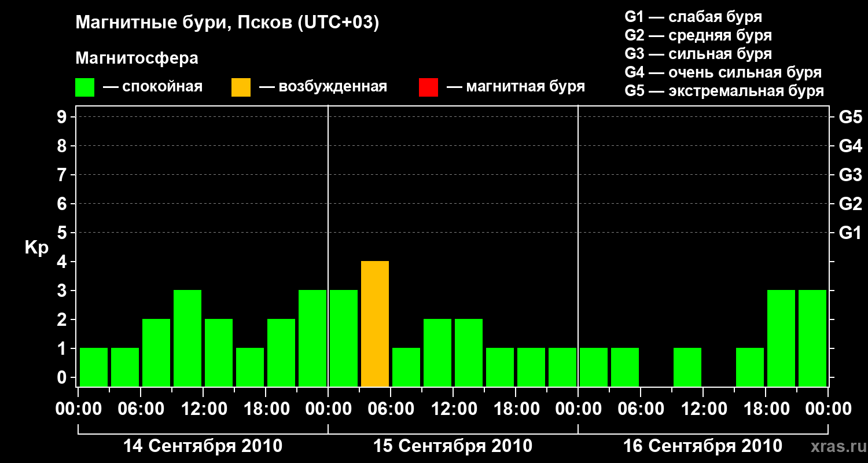Click the 'G4 — очень сильная буря' legend line

pyautogui.click(x=723, y=72)
